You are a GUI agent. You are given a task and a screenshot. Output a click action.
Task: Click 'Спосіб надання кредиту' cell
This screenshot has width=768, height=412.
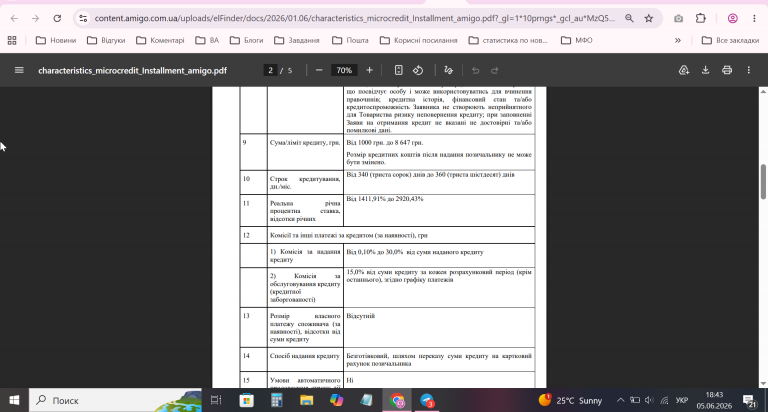tap(305, 359)
